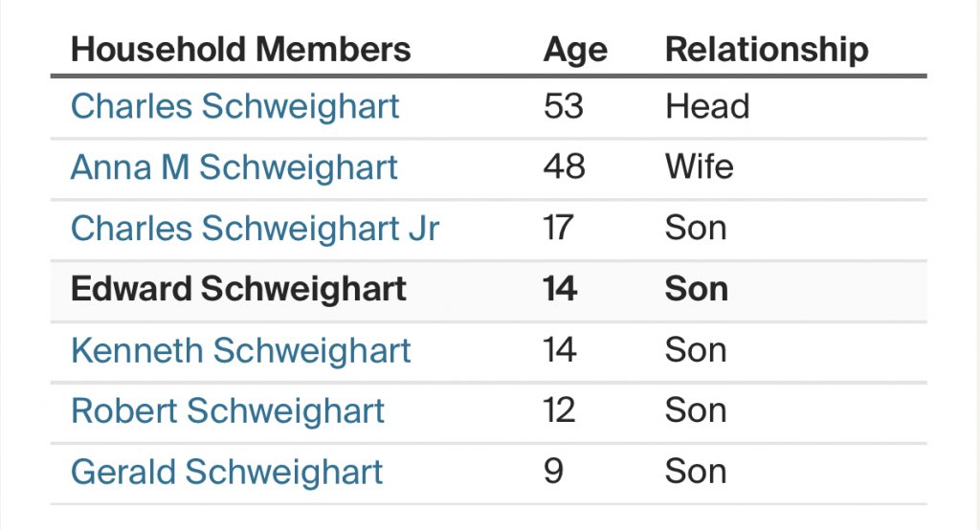Open the Charles Schweighart Jr link
980x530 pixels.
[x=256, y=229]
